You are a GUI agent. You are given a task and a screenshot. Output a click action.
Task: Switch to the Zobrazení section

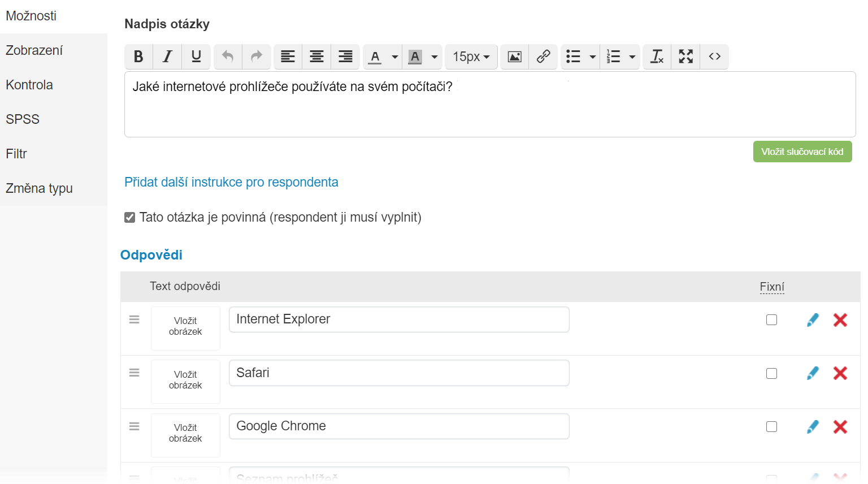click(x=54, y=50)
